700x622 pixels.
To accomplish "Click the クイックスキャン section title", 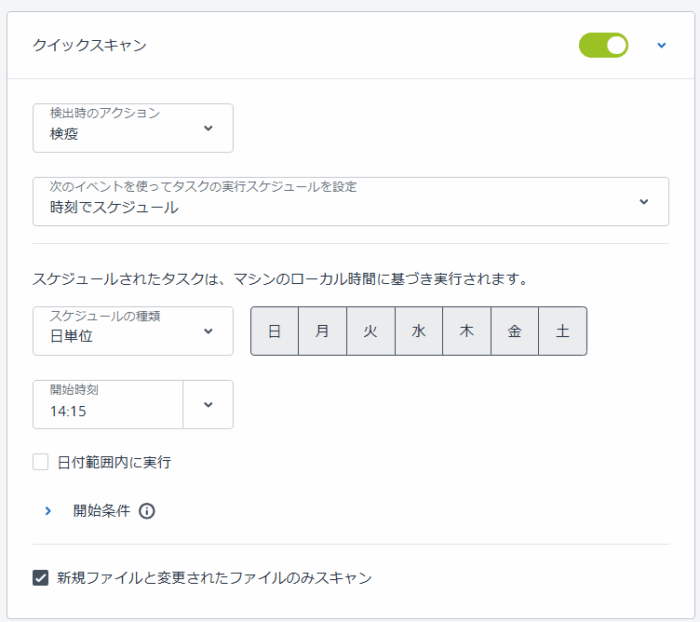I will [89, 45].
